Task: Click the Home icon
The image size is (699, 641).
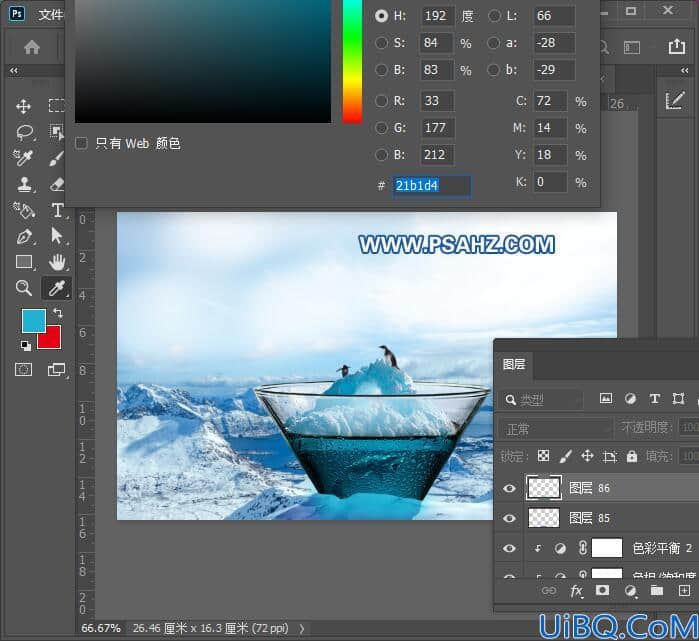Action: [x=32, y=47]
